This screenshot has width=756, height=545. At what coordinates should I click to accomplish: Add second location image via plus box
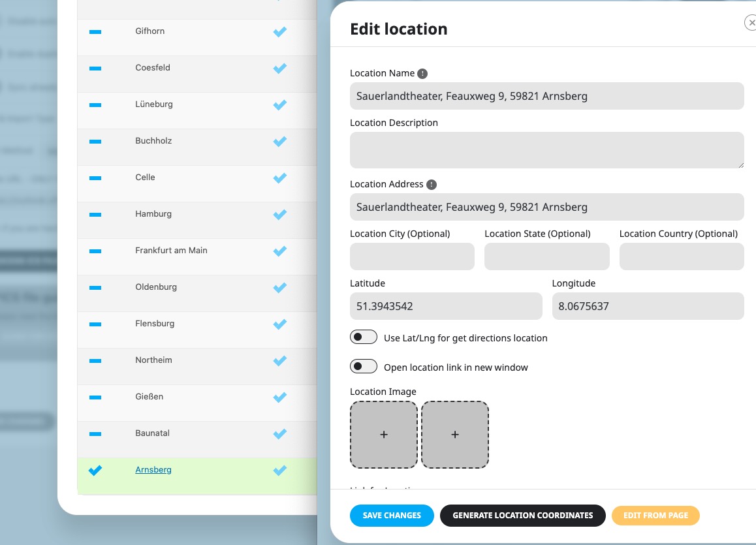click(x=454, y=435)
